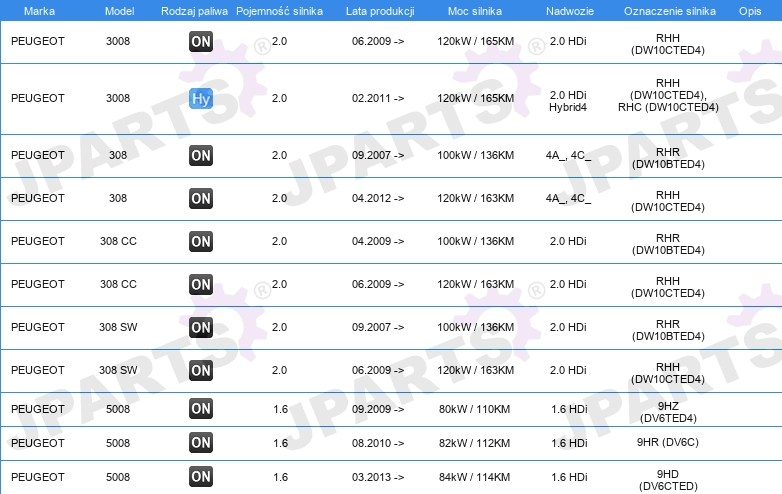The width and height of the screenshot is (782, 494).
Task: Click PEUGEOT in the 3008 Hybrid4 row
Action: click(x=38, y=98)
